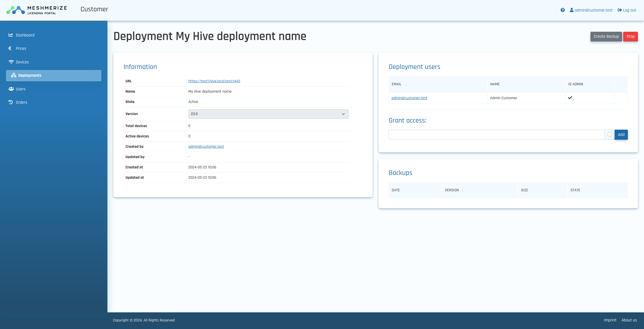
Task: Toggle the admin checkbox beside Add
Action: pos(610,135)
